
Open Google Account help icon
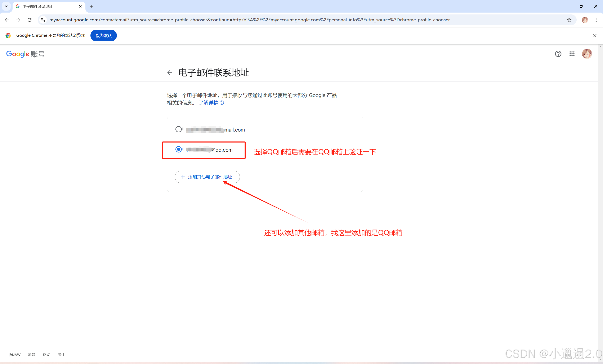pyautogui.click(x=558, y=54)
